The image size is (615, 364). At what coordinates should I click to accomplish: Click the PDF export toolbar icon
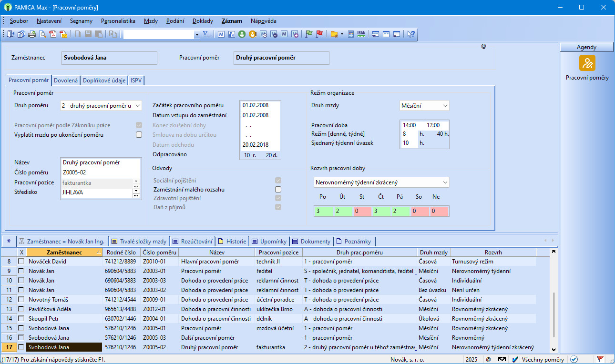[53, 34]
